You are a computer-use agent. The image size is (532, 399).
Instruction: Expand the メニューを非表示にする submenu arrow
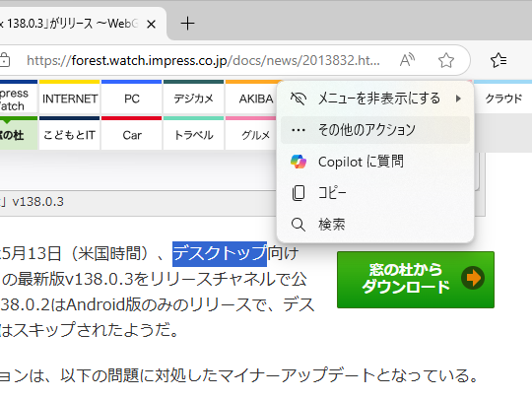458,99
